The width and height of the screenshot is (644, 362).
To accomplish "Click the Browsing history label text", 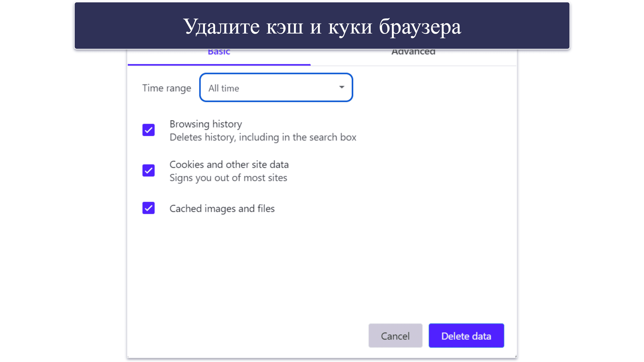I will 206,124.
